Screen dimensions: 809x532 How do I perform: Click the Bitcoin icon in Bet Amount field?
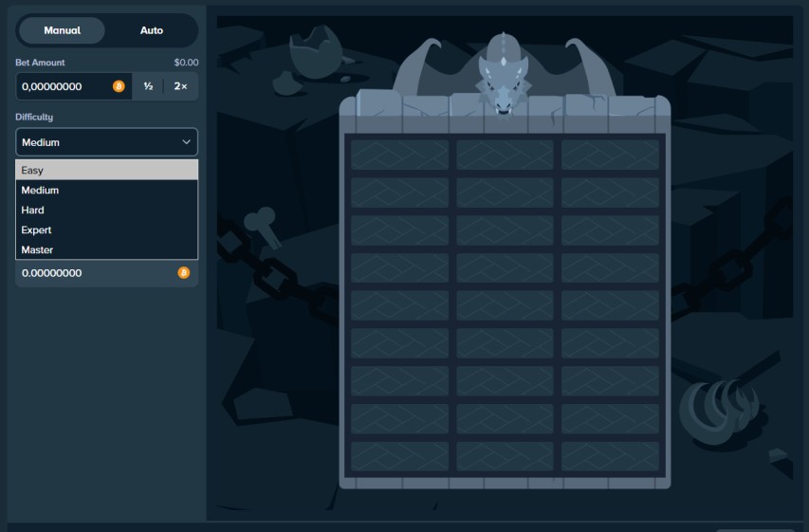coord(119,86)
